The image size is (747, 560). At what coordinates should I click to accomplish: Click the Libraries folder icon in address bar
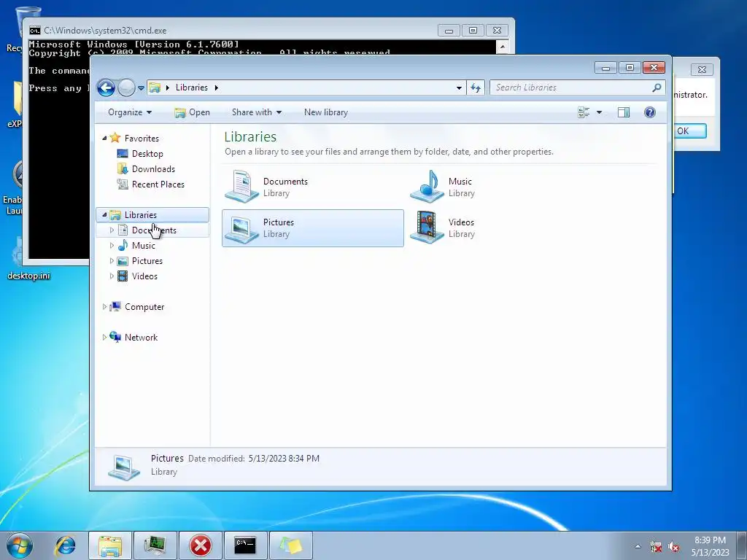click(x=155, y=87)
